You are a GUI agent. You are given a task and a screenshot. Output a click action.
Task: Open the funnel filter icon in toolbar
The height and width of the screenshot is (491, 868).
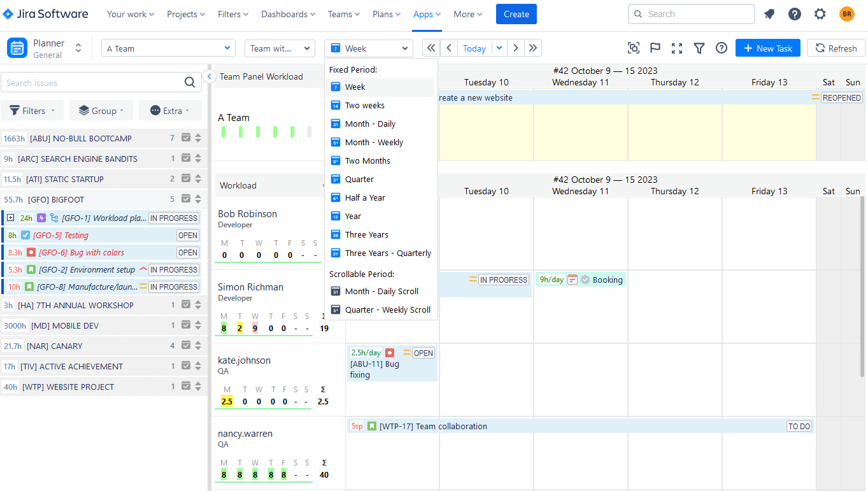(x=699, y=48)
